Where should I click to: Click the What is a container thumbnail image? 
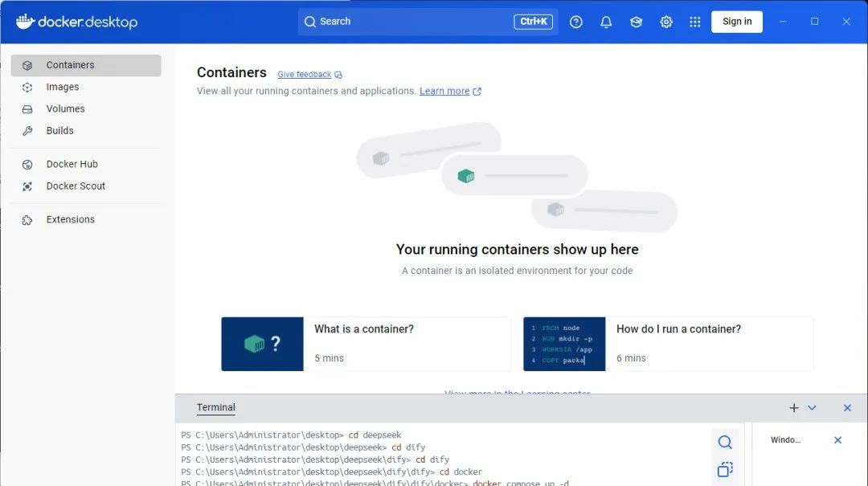point(262,344)
